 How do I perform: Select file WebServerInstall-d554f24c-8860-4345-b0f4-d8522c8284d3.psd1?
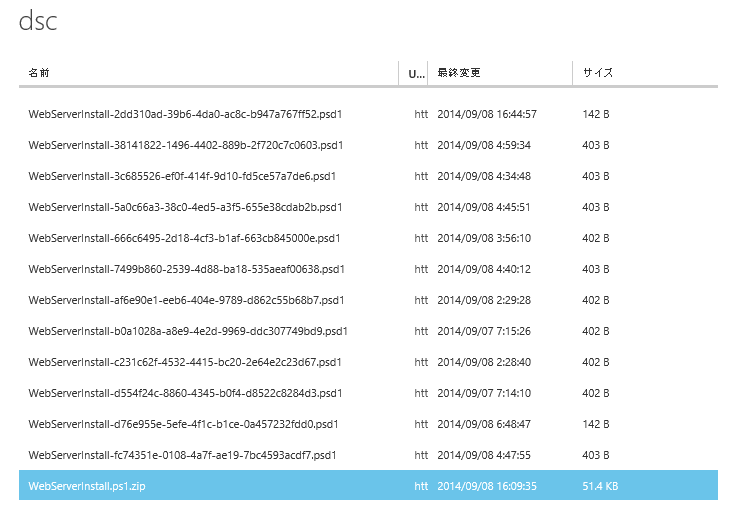tap(185, 393)
